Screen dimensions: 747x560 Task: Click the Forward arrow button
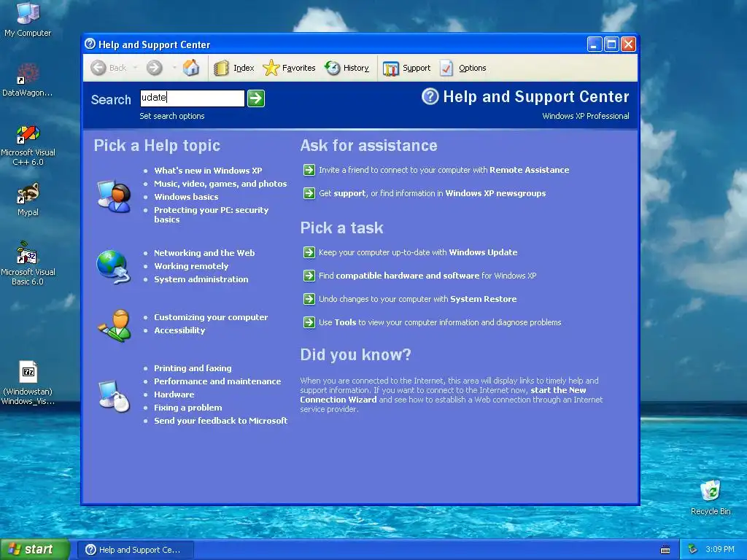tap(154, 68)
